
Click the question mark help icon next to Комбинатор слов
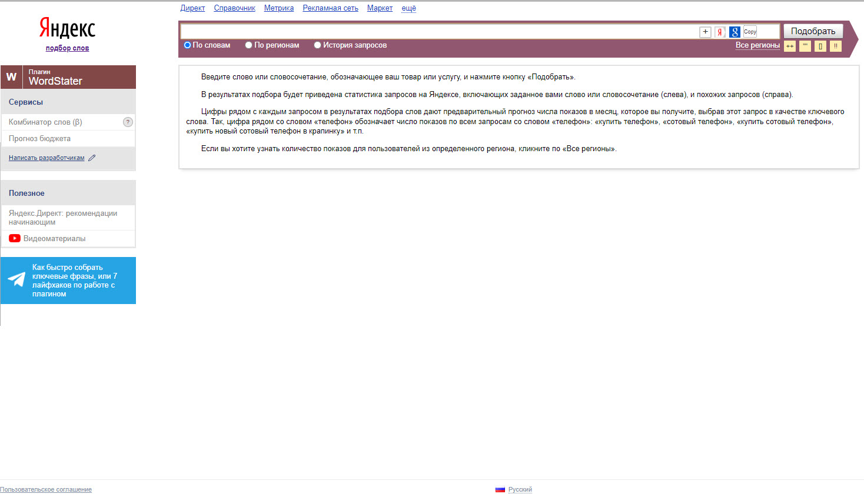[128, 122]
